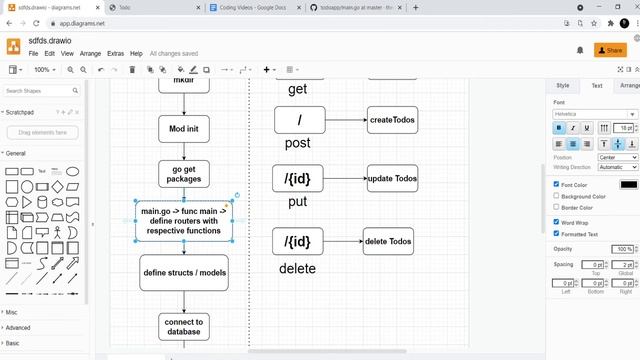Align text center
Screen dimensions: 640x360
tap(573, 144)
